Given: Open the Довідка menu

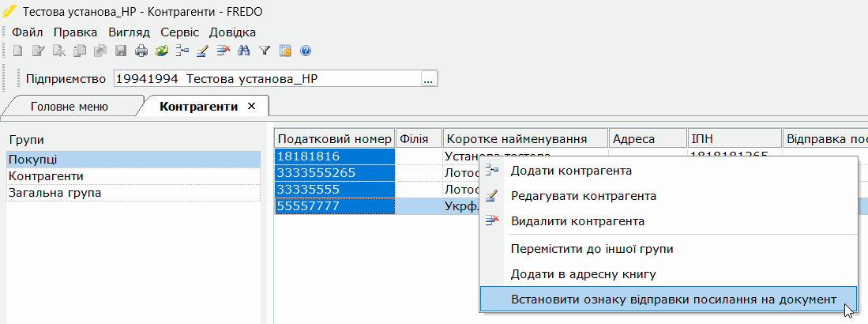Looking at the screenshot, I should (232, 32).
